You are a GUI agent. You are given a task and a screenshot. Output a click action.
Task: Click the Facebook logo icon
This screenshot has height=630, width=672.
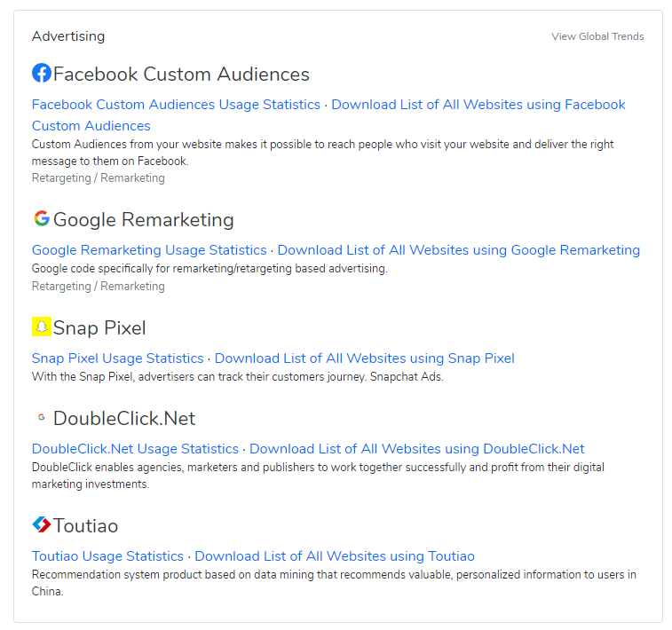pos(41,74)
